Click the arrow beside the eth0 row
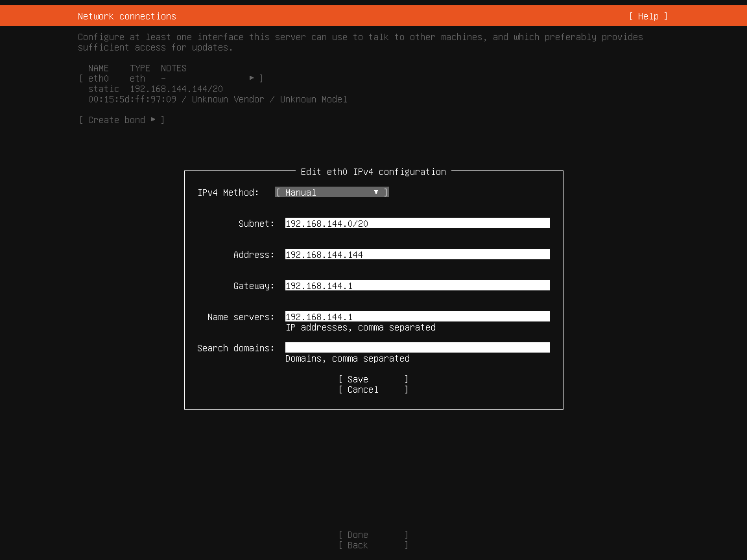 click(252, 78)
